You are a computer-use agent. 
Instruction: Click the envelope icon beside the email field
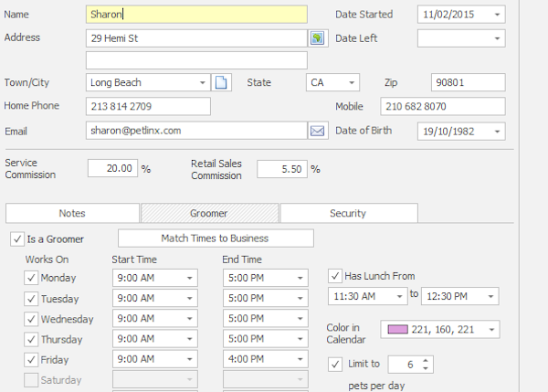[317, 131]
